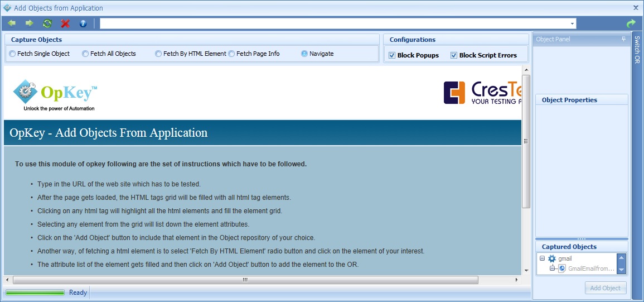Click 'OpKey - Add Objects From Application' heading
The height and width of the screenshot is (302, 644).
(x=109, y=133)
